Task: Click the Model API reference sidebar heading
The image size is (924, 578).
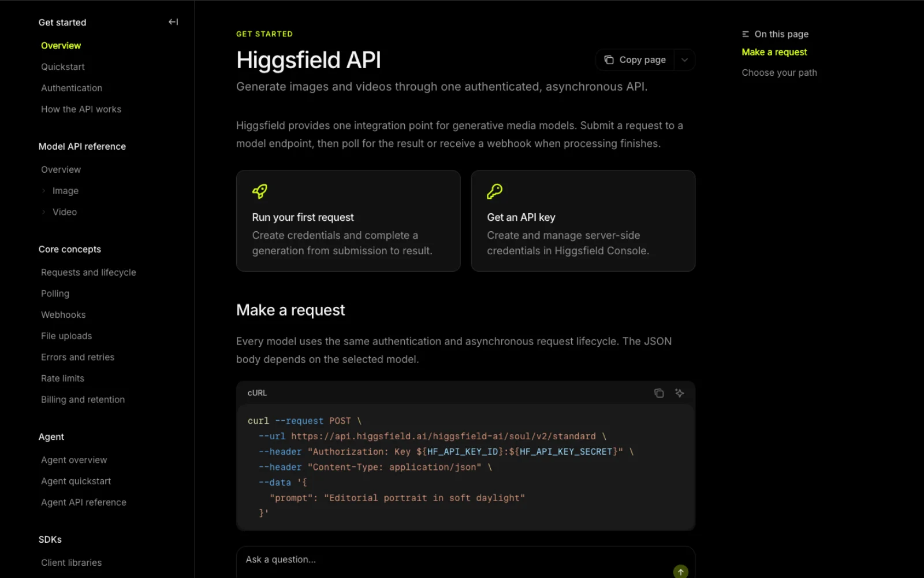Action: (82, 147)
